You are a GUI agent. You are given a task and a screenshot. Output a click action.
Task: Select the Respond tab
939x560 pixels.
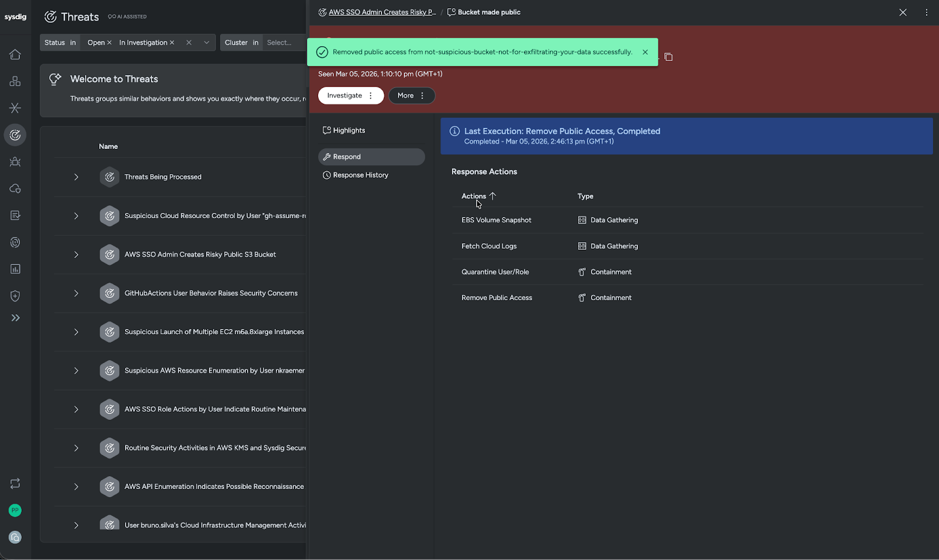(x=371, y=157)
